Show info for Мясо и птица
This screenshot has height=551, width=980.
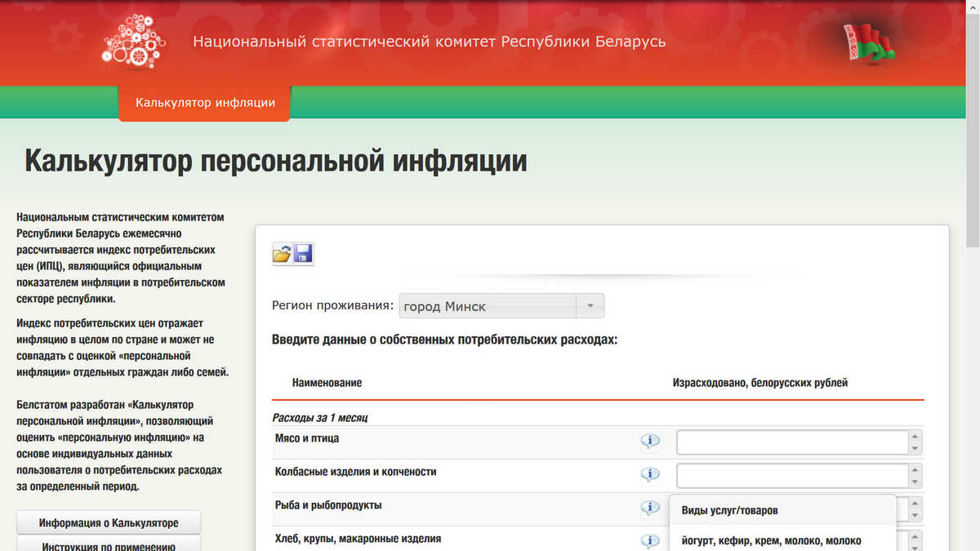pyautogui.click(x=650, y=442)
